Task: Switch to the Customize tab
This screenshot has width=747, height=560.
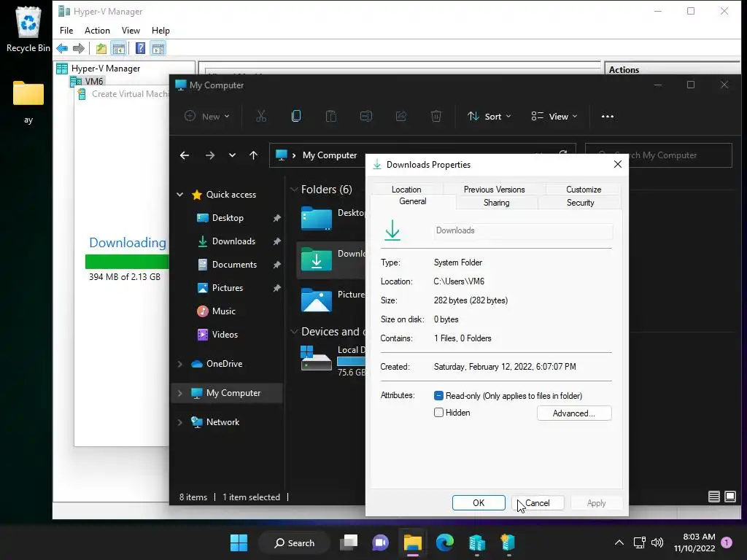Action: click(584, 190)
